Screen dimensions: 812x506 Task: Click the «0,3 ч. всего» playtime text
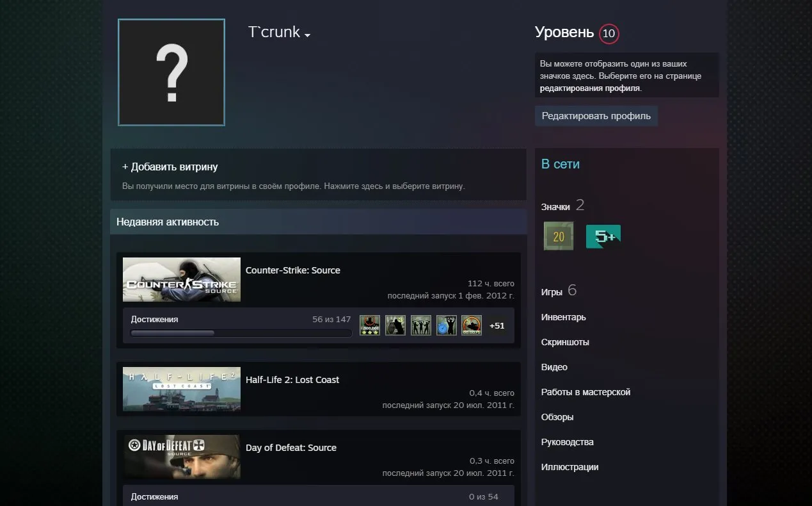tap(491, 461)
